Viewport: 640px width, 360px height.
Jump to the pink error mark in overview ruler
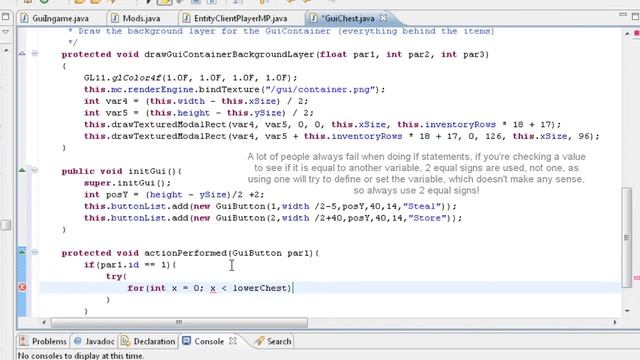point(637,278)
